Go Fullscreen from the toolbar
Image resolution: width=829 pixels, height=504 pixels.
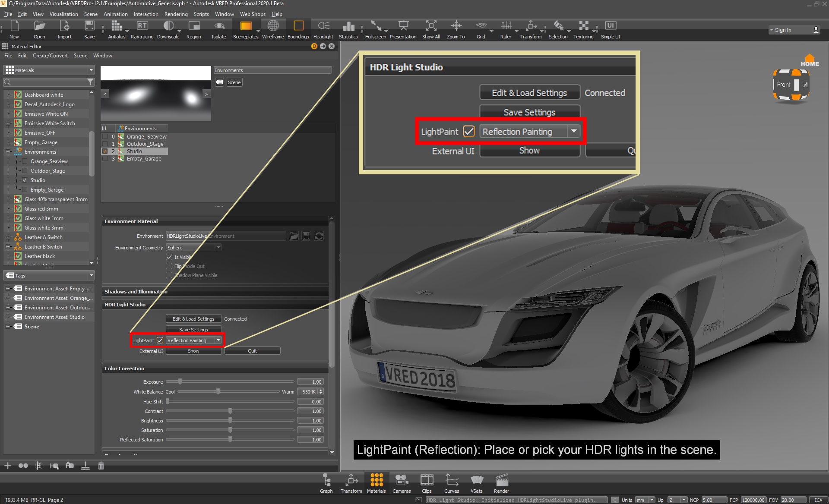(376, 29)
